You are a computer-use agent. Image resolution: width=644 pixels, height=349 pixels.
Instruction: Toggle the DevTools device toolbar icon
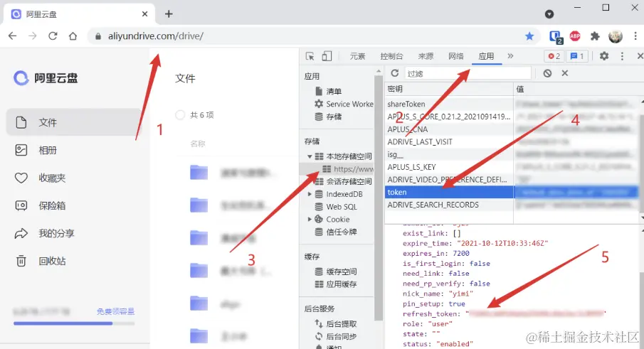pyautogui.click(x=327, y=56)
